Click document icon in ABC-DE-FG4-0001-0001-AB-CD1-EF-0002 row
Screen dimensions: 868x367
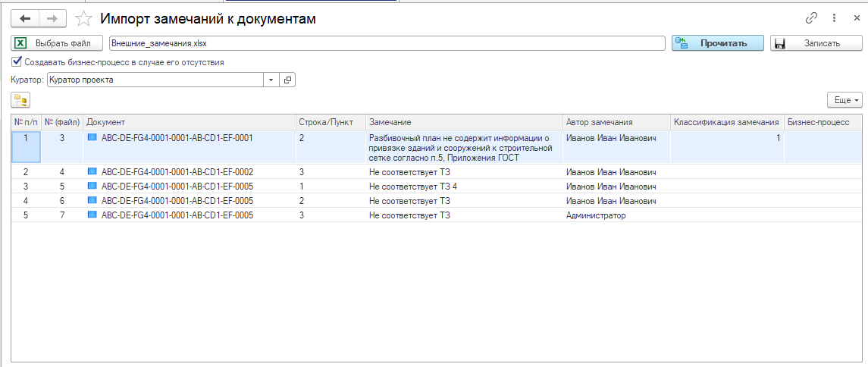(x=92, y=172)
